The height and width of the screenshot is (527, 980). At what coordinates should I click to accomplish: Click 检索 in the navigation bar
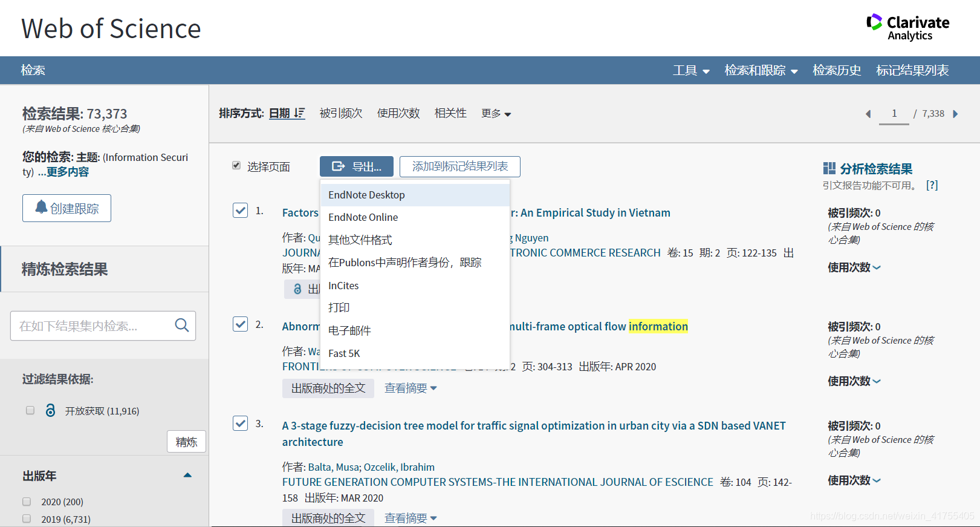tap(33, 70)
